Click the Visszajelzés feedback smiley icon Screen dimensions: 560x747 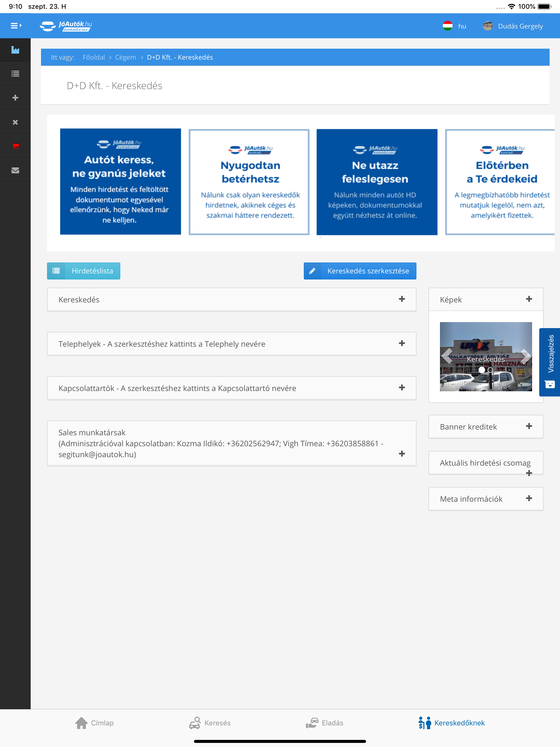[550, 384]
